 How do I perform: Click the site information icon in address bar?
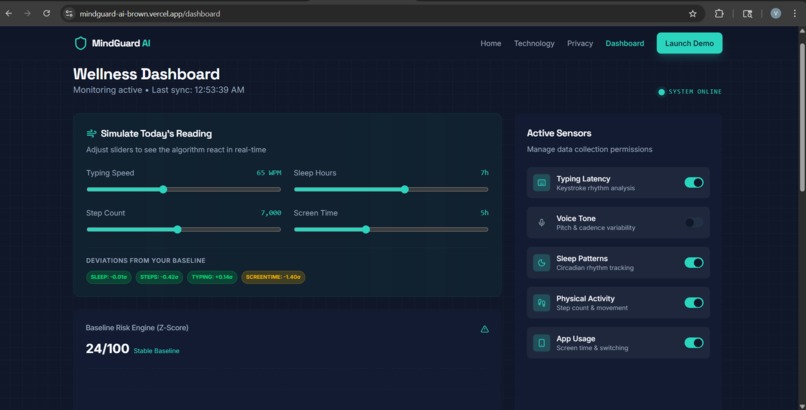(69, 14)
